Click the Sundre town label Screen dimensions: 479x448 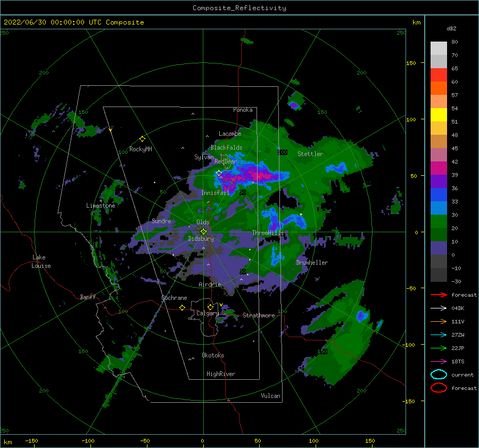pos(161,221)
